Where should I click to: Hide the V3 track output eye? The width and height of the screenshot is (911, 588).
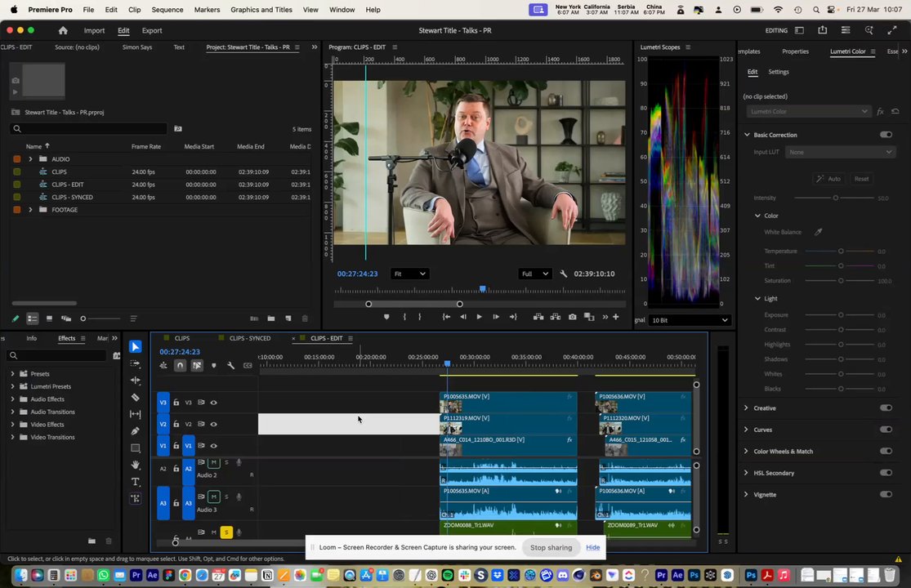pos(213,403)
